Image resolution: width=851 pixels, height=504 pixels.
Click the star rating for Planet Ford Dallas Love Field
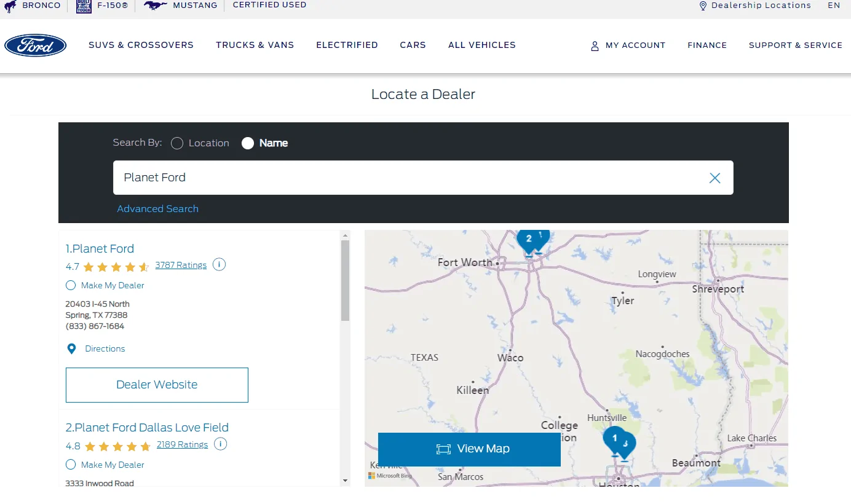pyautogui.click(x=117, y=446)
